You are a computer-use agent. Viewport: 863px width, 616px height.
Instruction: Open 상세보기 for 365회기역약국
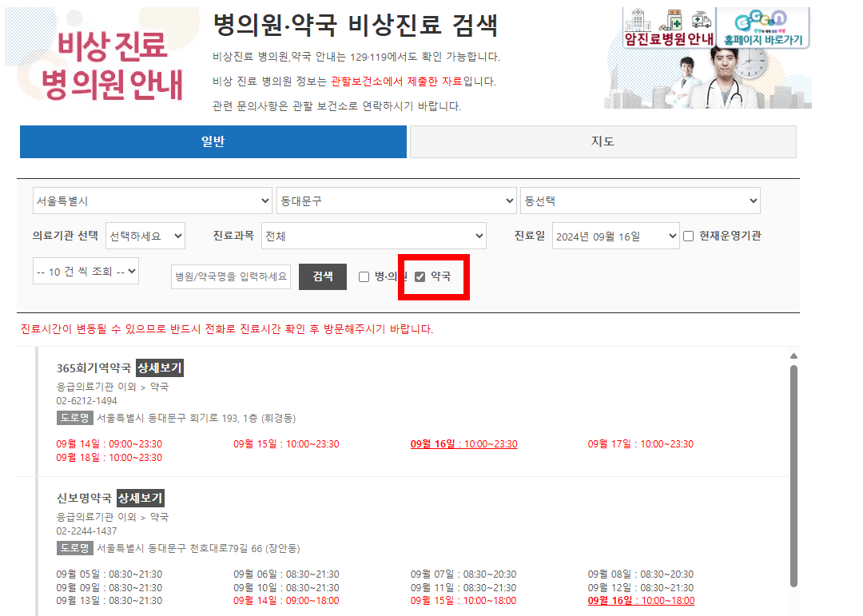pyautogui.click(x=161, y=367)
